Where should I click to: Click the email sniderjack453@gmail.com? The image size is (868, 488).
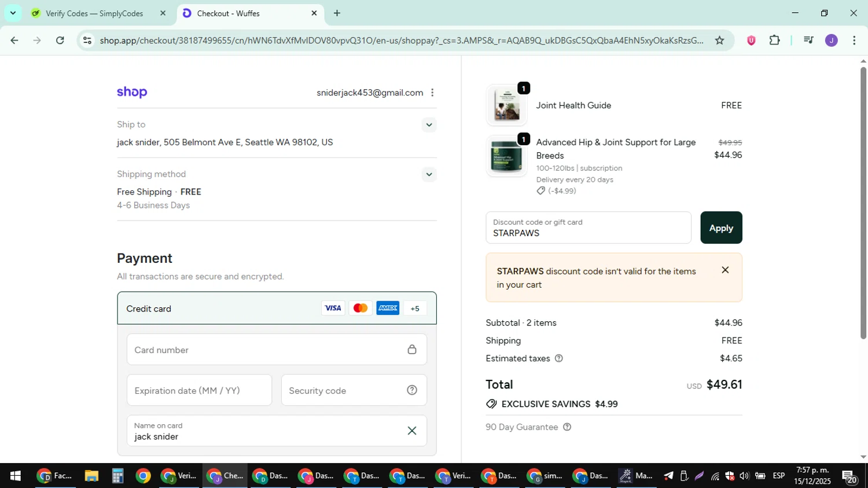tap(370, 93)
